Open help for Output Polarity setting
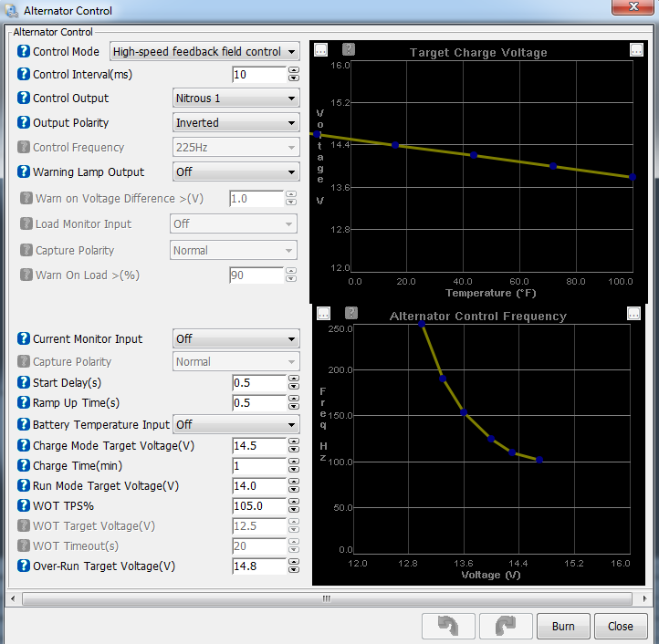This screenshot has height=644, width=659. 24,123
